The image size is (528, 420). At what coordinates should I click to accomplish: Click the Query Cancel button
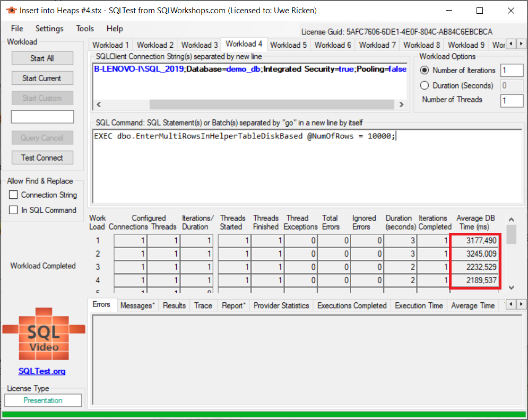coord(42,138)
